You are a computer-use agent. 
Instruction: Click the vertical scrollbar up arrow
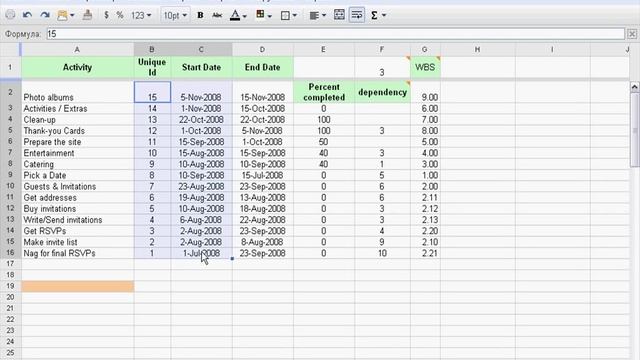[x=634, y=87]
